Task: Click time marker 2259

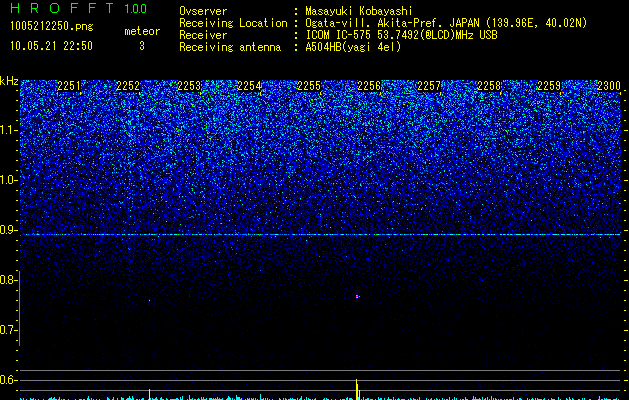Action: [x=549, y=86]
